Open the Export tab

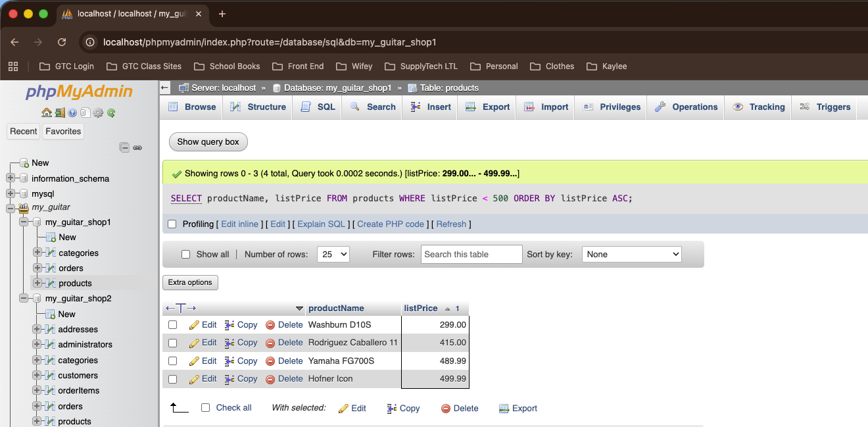click(487, 107)
